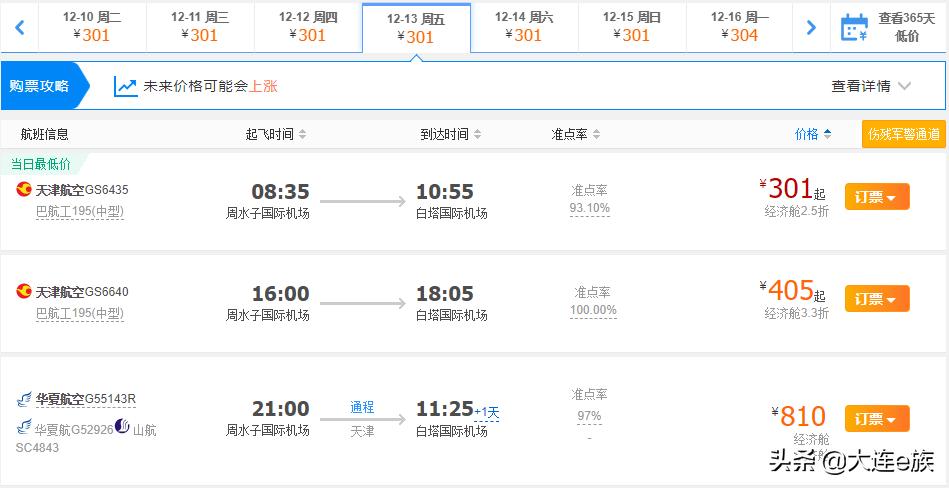Select the 12-11 周三 date tab
Screen dimensions: 949x488
(200, 27)
